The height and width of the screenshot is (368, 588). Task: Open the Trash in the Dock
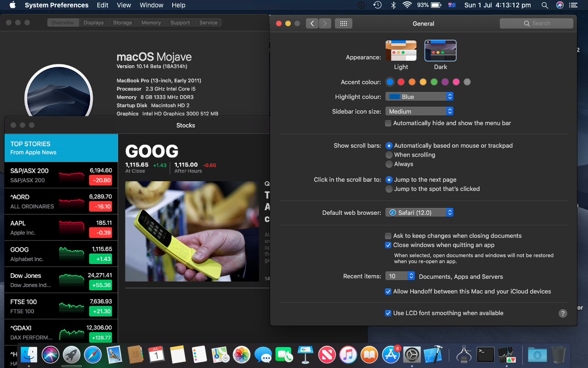click(x=558, y=355)
